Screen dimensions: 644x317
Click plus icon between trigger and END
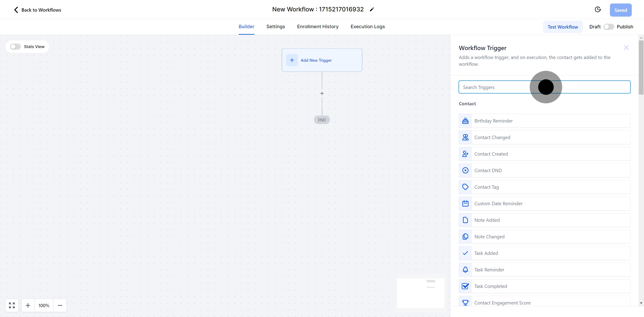[322, 93]
